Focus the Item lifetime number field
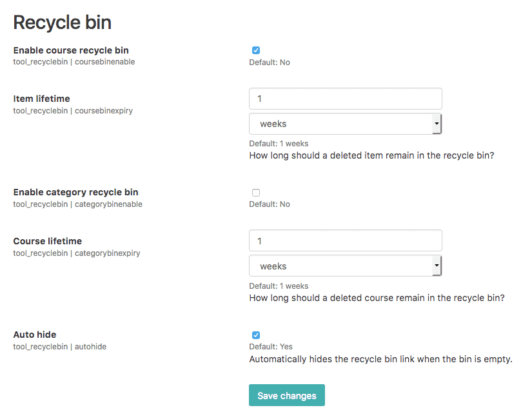 [x=346, y=99]
